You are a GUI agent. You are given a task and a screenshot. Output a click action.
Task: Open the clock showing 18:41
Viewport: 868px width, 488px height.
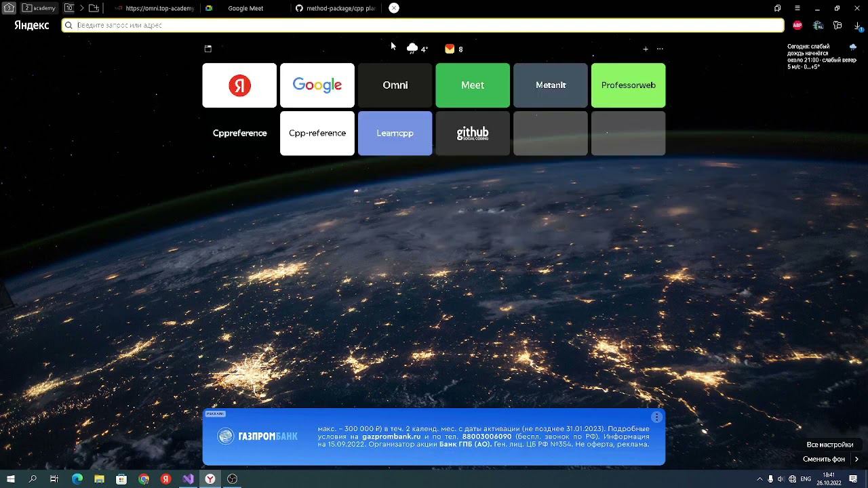click(829, 479)
